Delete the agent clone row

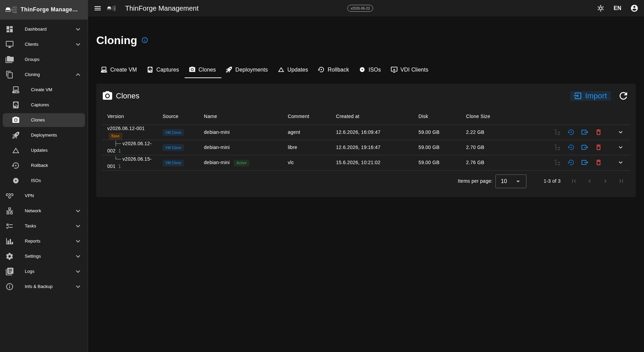point(598,132)
